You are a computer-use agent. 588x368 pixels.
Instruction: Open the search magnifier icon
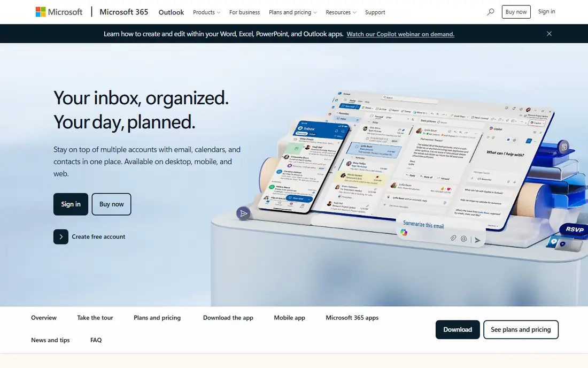coord(490,12)
